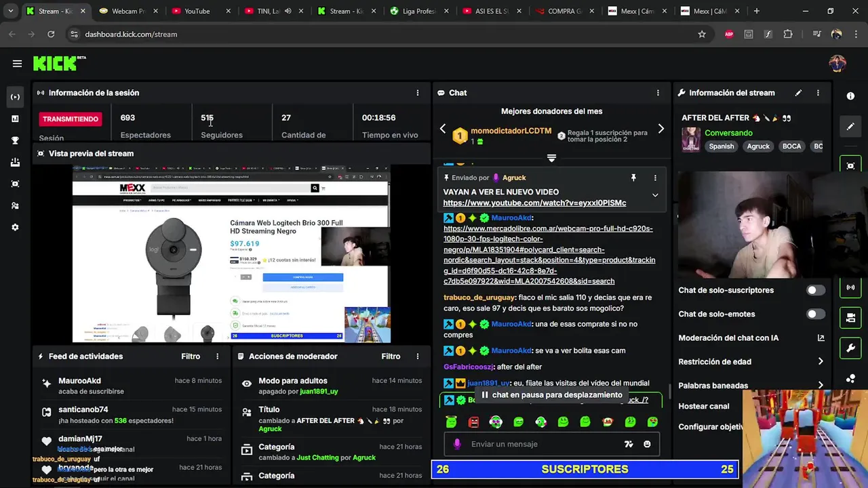Click Modo para adultos moderator action
Viewport: 868px width, 488px height.
click(x=332, y=386)
